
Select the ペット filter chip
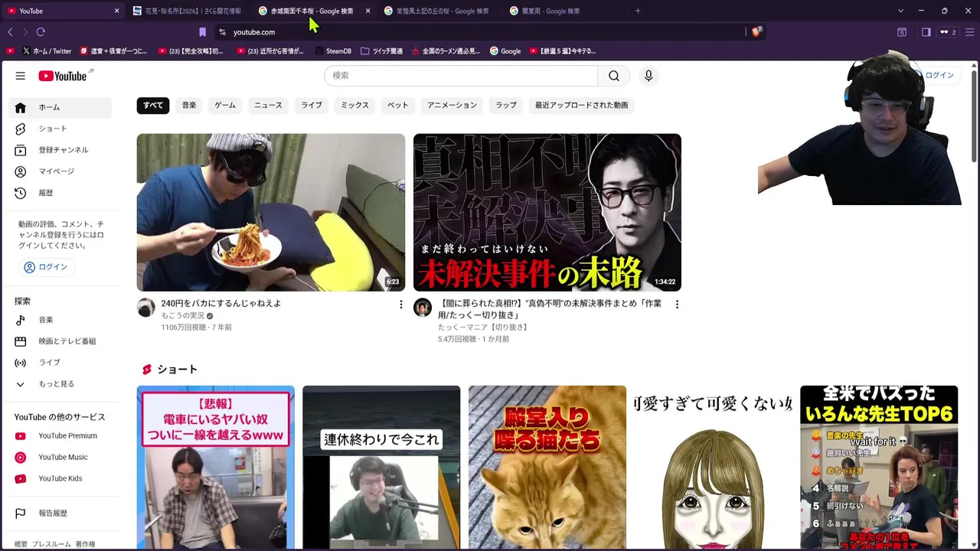(x=398, y=105)
